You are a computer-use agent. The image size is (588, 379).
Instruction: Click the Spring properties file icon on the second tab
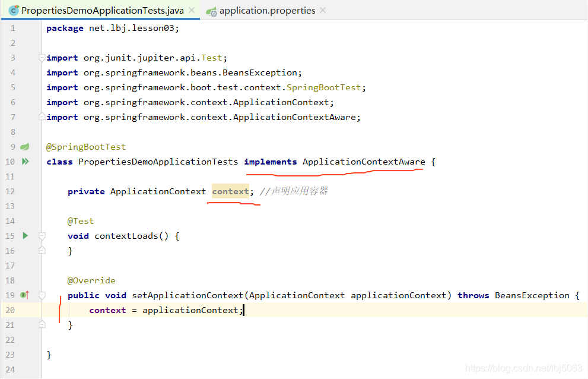point(211,12)
